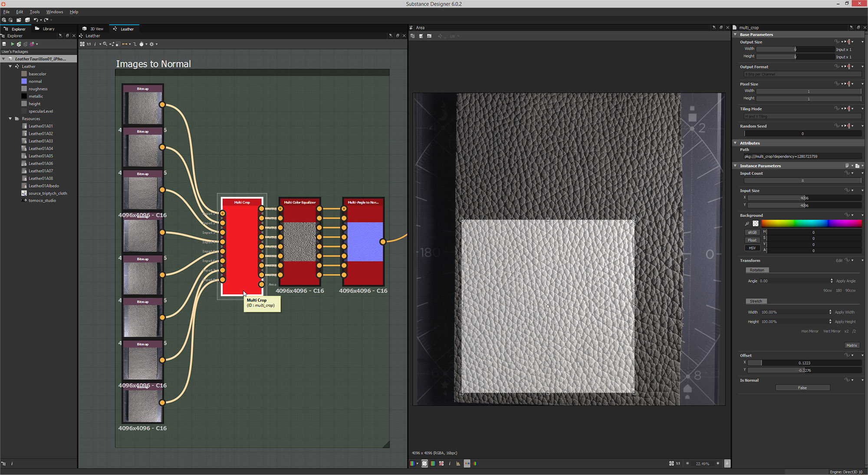Click the magnifier search icon in graph toolbar
This screenshot has width=868, height=475.
click(105, 44)
